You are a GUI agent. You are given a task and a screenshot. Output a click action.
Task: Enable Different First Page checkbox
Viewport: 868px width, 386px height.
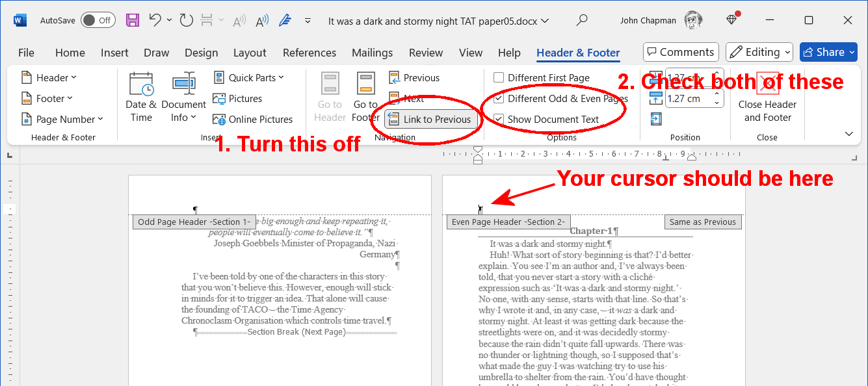499,78
